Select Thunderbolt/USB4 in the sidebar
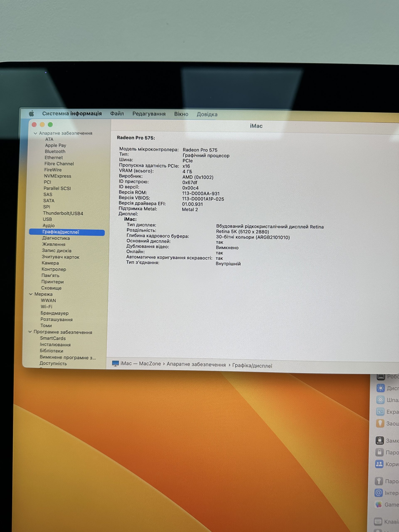Screen dimensions: 399x532 [x=63, y=213]
